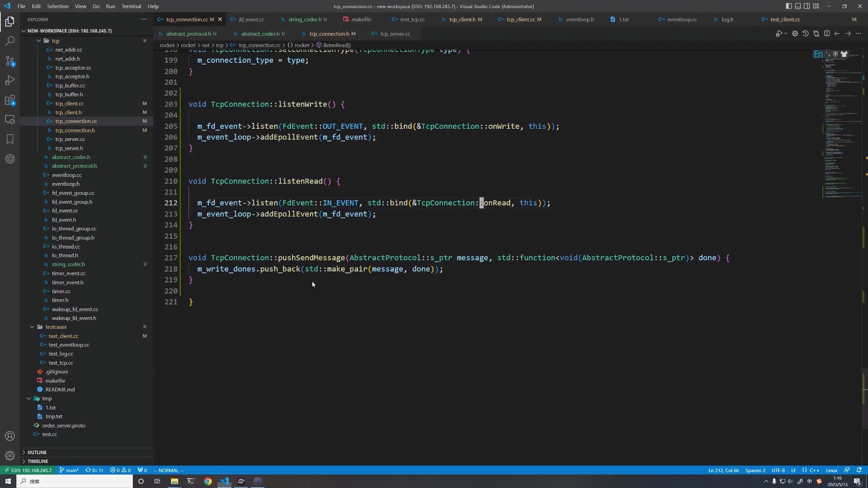The height and width of the screenshot is (488, 868).
Task: Open the Terminal menu
Action: [x=131, y=6]
